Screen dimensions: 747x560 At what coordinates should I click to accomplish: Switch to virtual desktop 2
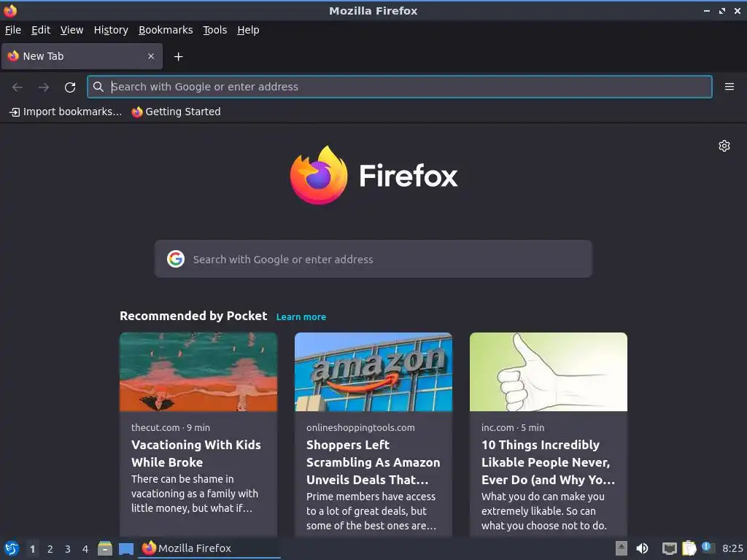[x=50, y=549]
